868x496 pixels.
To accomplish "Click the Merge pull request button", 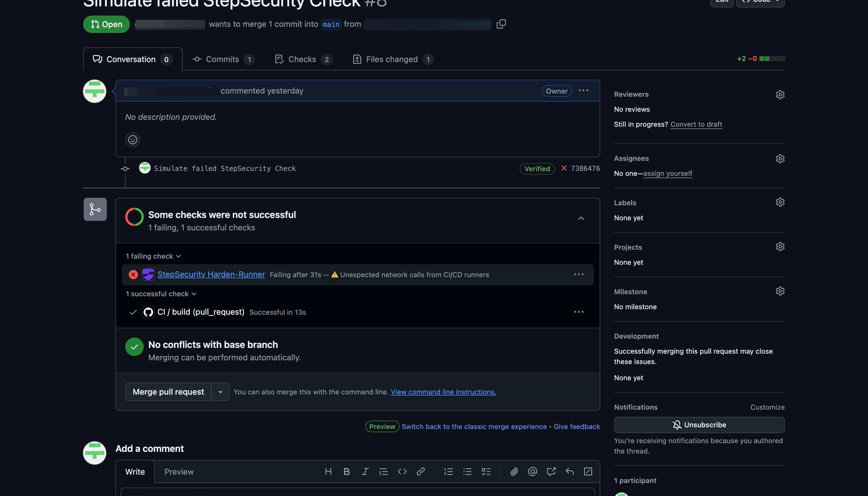I will (x=168, y=392).
